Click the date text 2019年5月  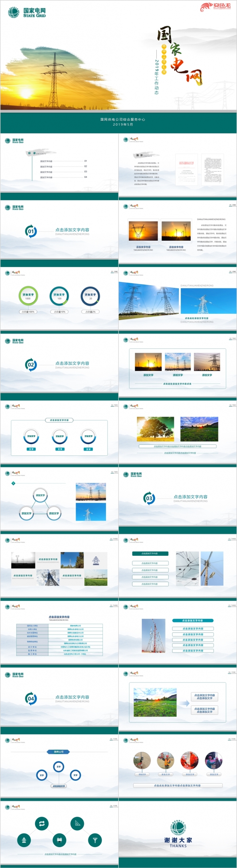123,125
